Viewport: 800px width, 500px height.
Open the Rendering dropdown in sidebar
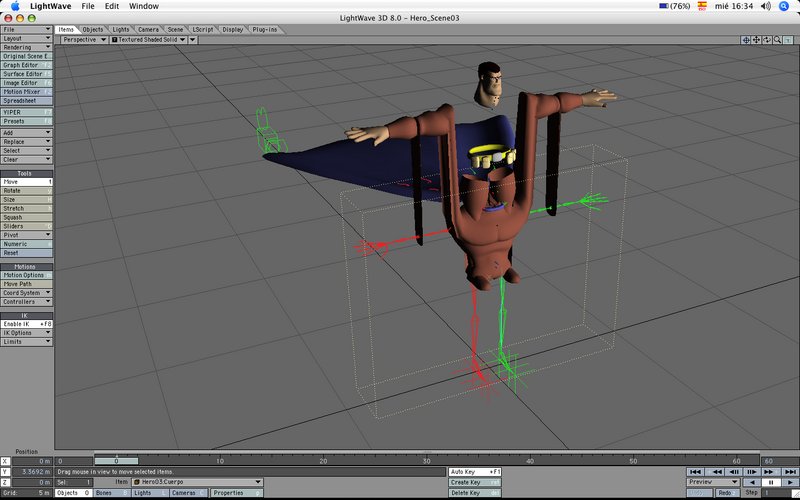pyautogui.click(x=27, y=47)
